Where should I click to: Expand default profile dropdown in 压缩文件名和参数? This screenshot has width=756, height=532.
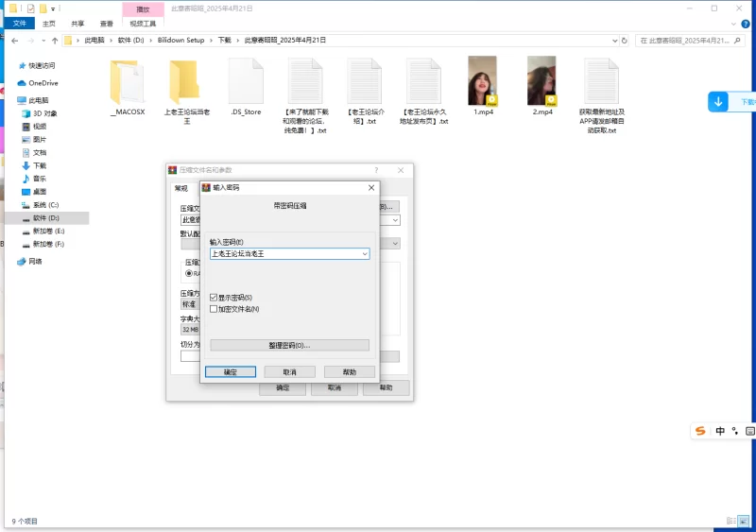[395, 244]
